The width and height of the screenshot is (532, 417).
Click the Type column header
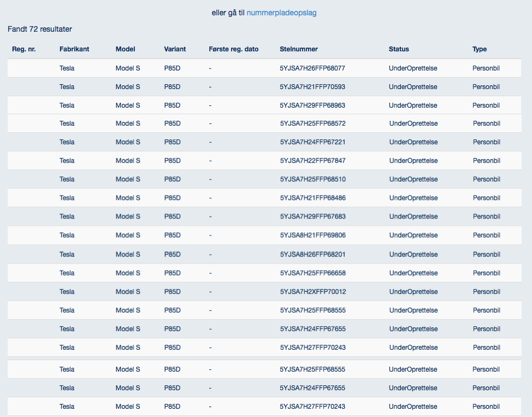(x=480, y=49)
